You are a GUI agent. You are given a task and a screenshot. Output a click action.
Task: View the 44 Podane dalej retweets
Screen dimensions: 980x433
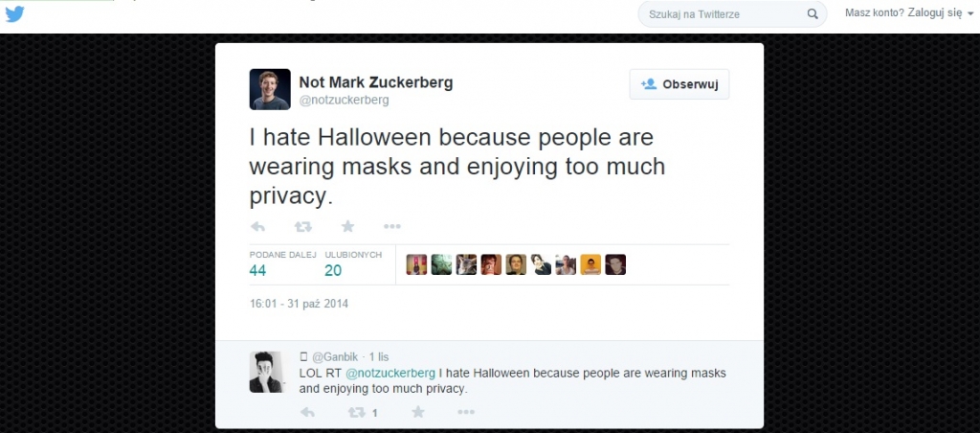(257, 270)
